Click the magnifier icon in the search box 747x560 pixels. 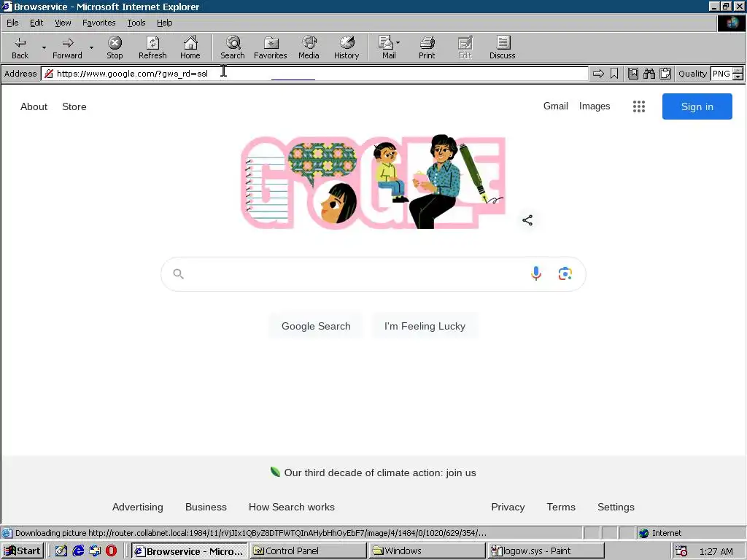pyautogui.click(x=178, y=274)
